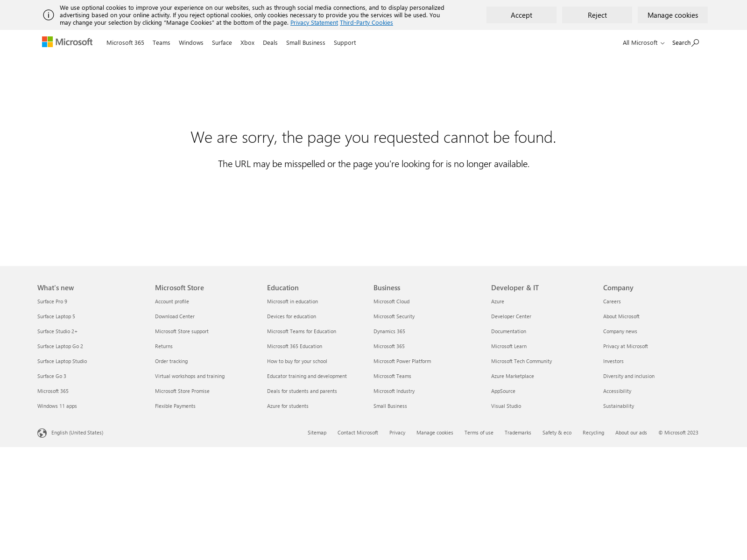Open Investors link
747x560 pixels.
(613, 361)
